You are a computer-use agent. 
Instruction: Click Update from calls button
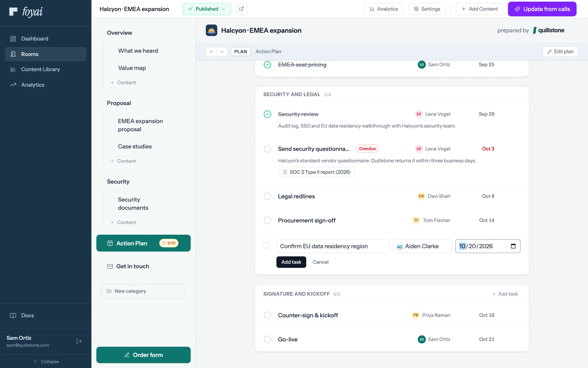542,9
